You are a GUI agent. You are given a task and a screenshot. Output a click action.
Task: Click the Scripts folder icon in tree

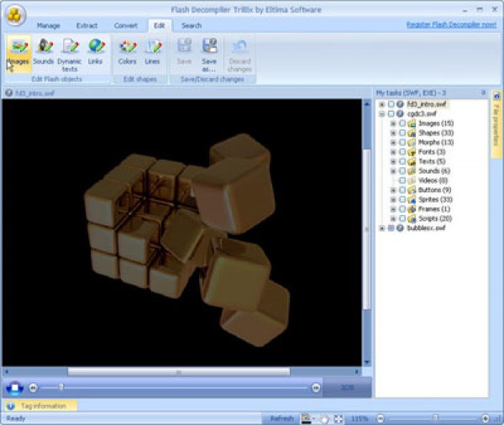pyautogui.click(x=412, y=218)
